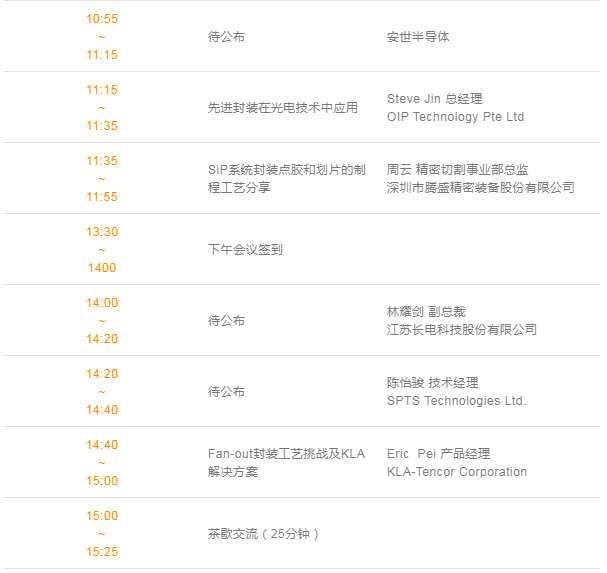607x573 pixels.
Task: Click SPTS Technologies Ltd. company
Action: (x=457, y=401)
